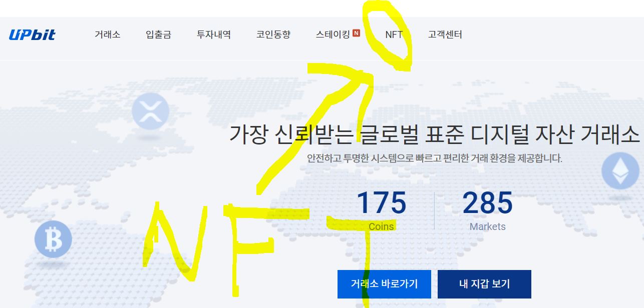
Task: Open the 스테이킹 menu
Action: (x=332, y=35)
